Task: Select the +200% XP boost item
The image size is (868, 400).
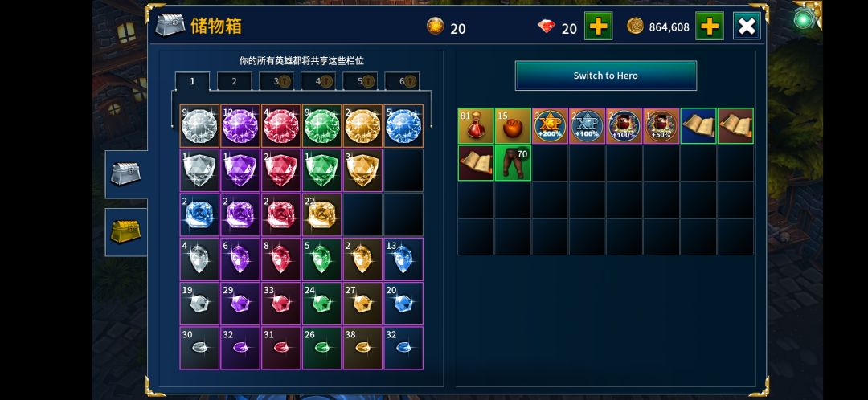Action: 550,125
